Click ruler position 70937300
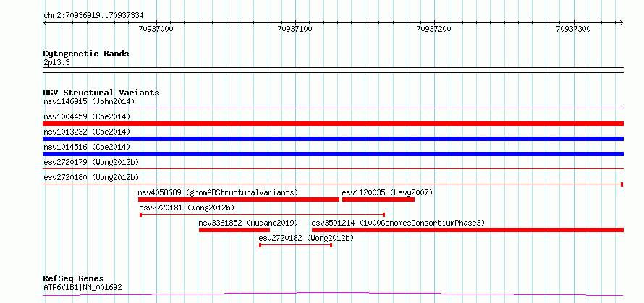 (573, 29)
